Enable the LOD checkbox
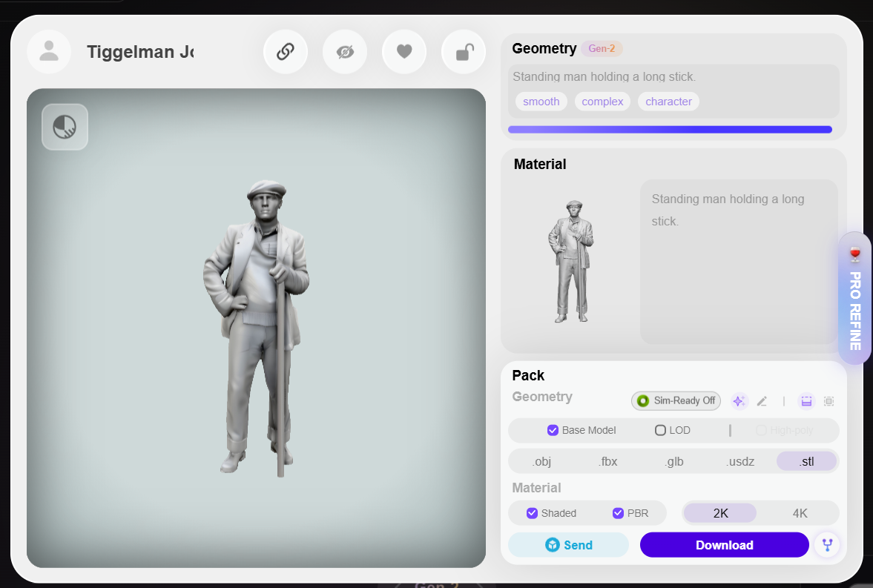873x588 pixels. (660, 431)
